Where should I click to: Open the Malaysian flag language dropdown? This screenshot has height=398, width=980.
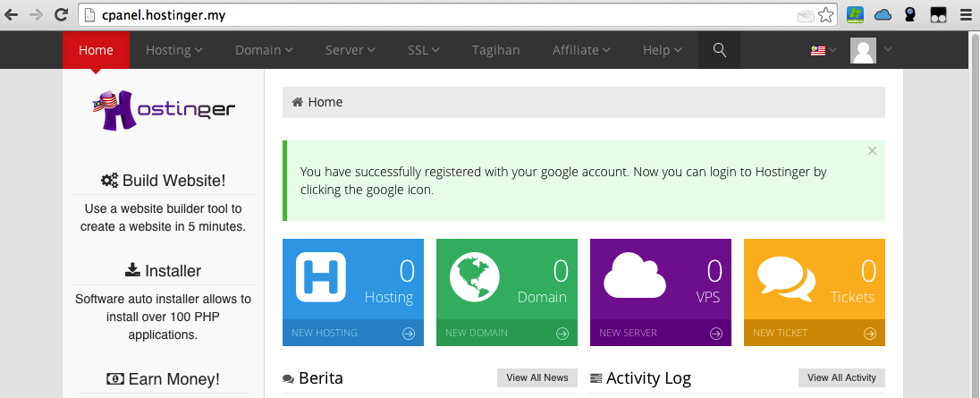[824, 50]
